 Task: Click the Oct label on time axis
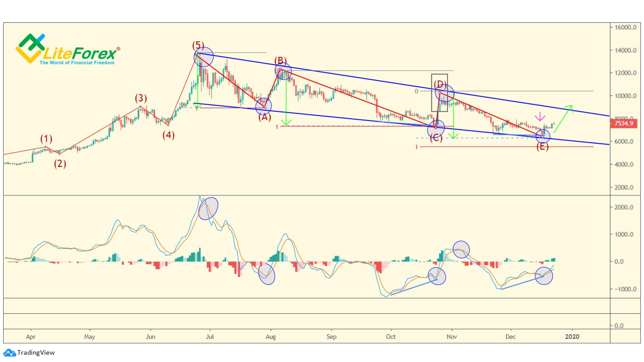click(391, 337)
